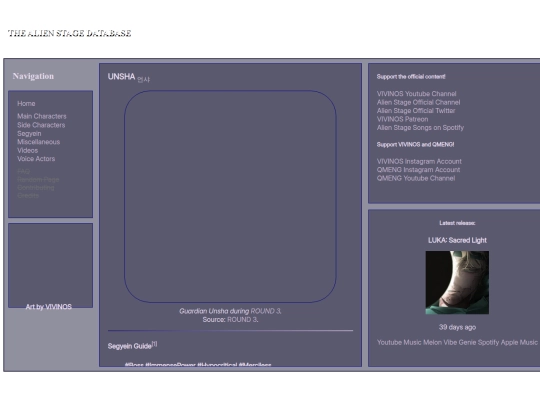Click the 39 days ago text
This screenshot has height=405, width=540.
click(457, 327)
